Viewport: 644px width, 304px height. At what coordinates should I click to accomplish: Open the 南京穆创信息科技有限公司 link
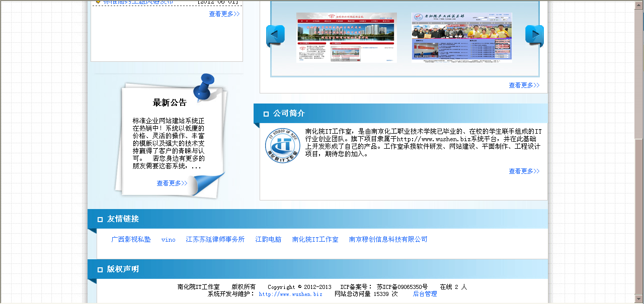[x=388, y=240]
